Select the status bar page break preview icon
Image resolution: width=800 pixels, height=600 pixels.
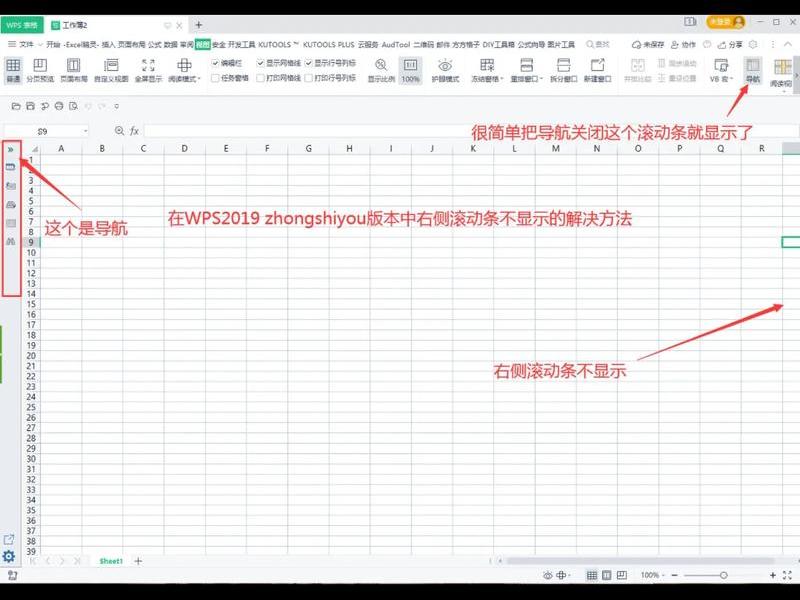[x=621, y=575]
